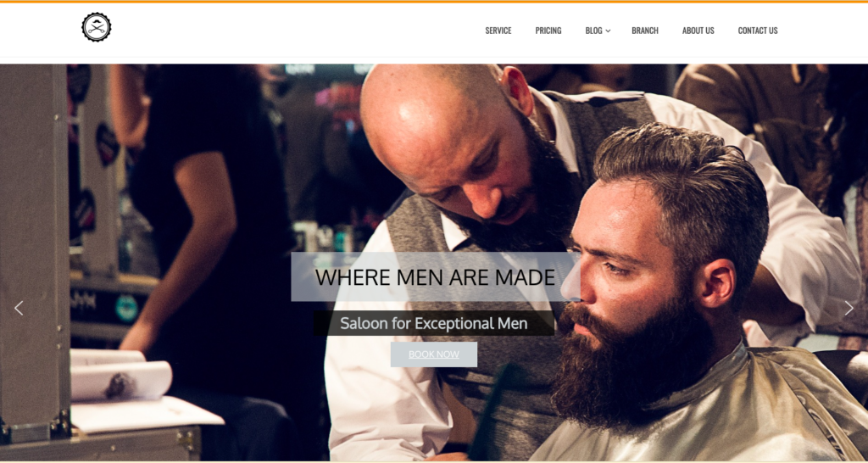Navigate to the Branch page

point(645,31)
